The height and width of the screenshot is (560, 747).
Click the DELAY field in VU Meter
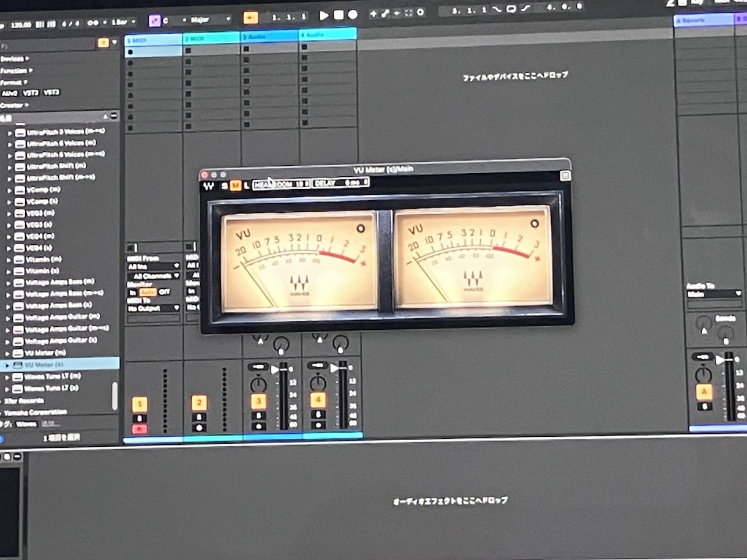(x=341, y=182)
